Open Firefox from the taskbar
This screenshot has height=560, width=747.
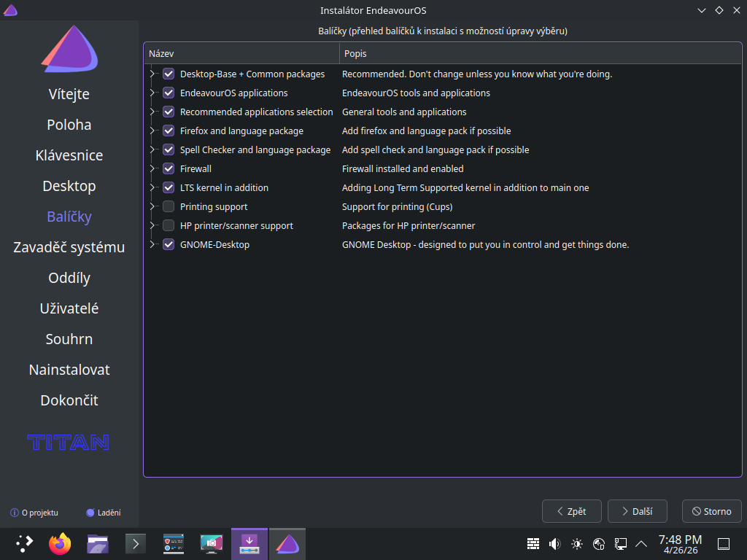(60, 543)
